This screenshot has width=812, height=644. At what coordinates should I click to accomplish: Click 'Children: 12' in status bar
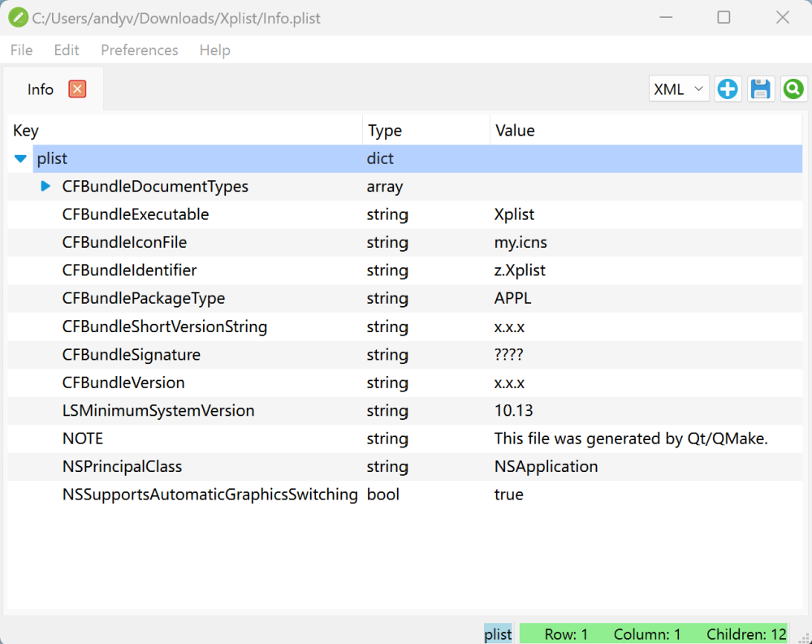coord(746,634)
